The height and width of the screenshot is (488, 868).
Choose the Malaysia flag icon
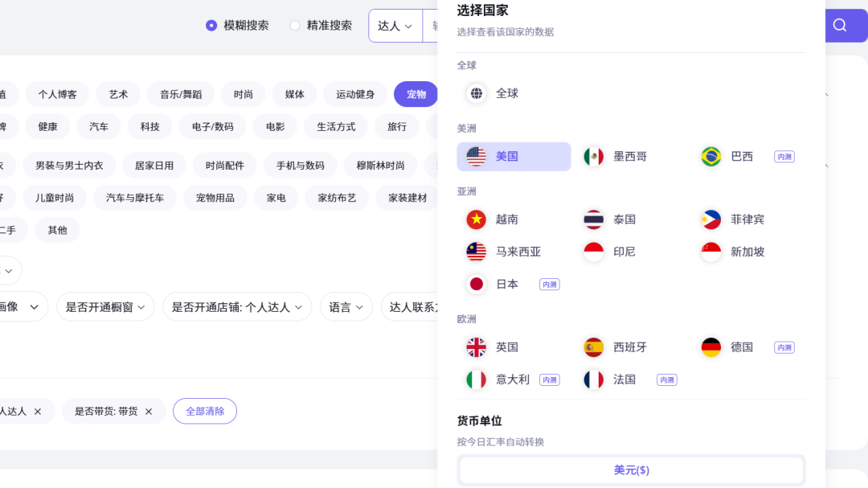(x=477, y=252)
